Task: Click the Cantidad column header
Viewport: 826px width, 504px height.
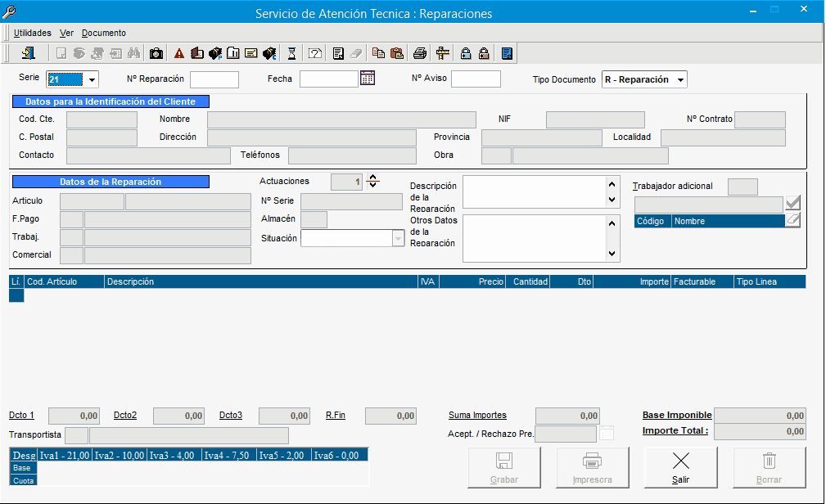Action: [528, 281]
